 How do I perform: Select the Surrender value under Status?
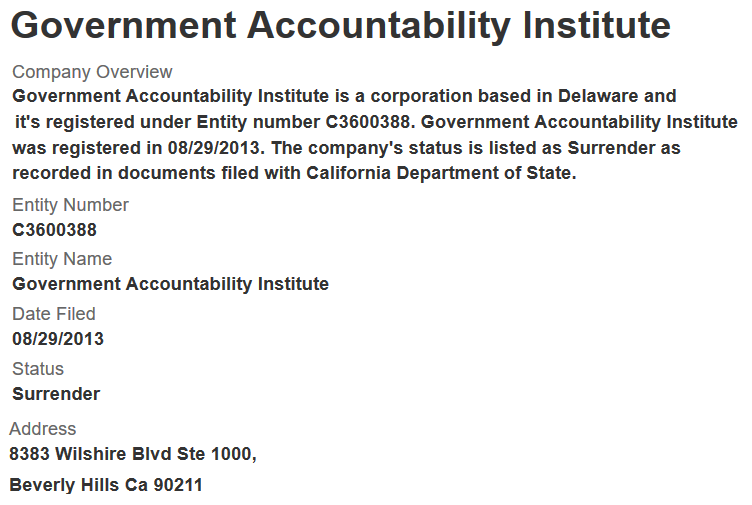tap(56, 394)
